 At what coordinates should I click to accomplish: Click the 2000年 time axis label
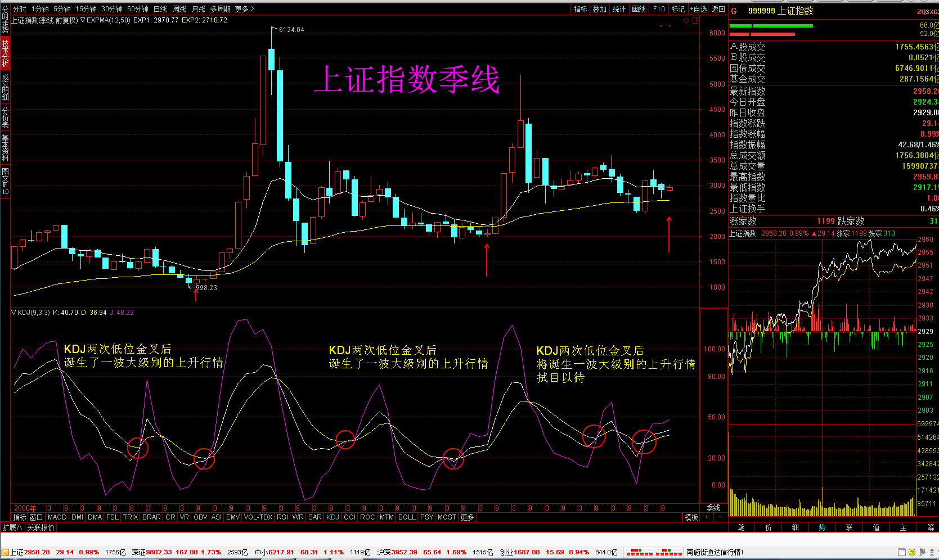tap(25, 508)
